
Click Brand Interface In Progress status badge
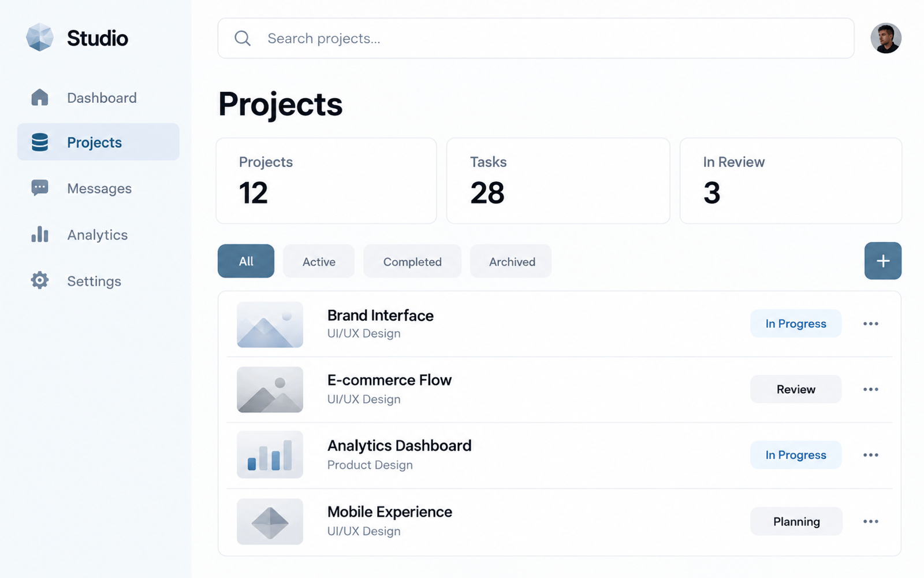click(x=796, y=324)
